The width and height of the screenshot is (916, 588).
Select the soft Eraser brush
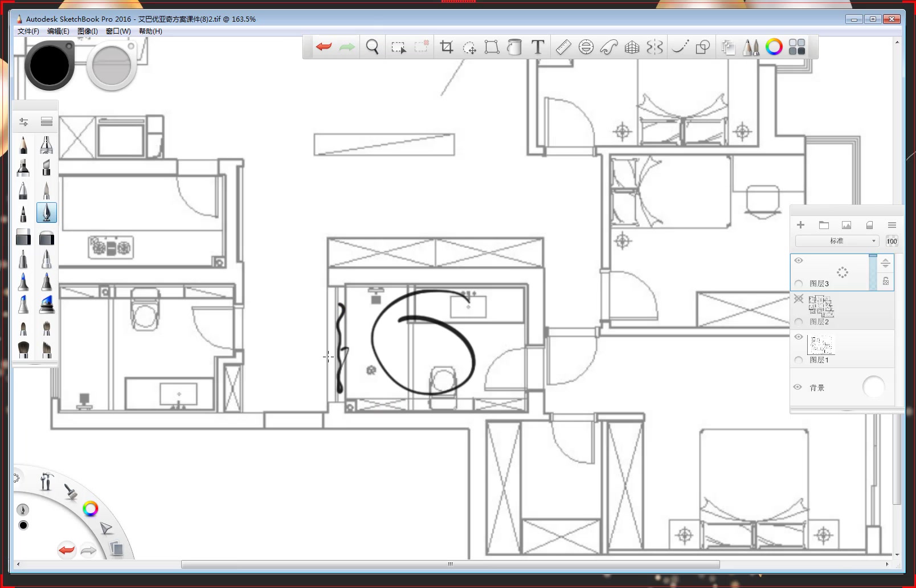pos(47,237)
